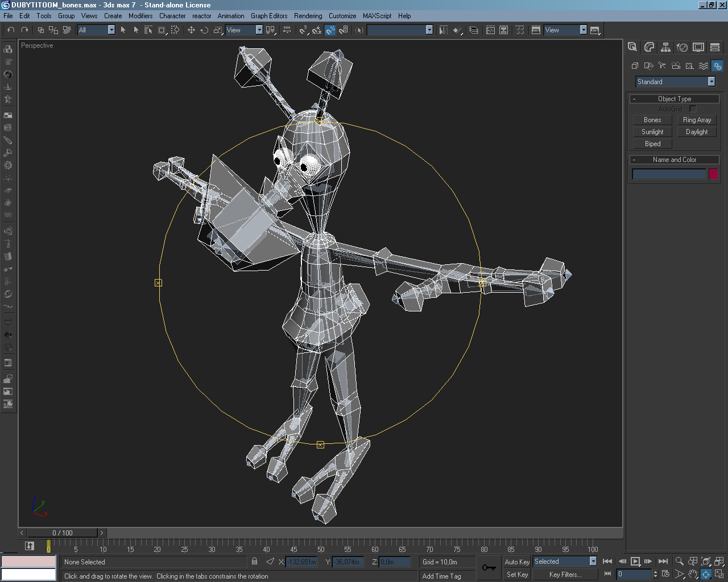Screen dimensions: 728x582
Task: Open the File menu
Action: point(9,16)
